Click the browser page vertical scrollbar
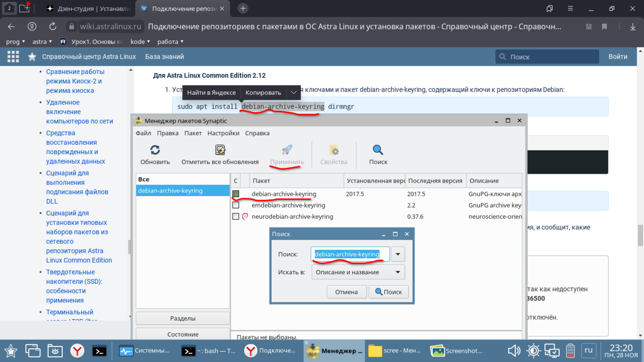The height and width of the screenshot is (362, 644). click(x=640, y=234)
